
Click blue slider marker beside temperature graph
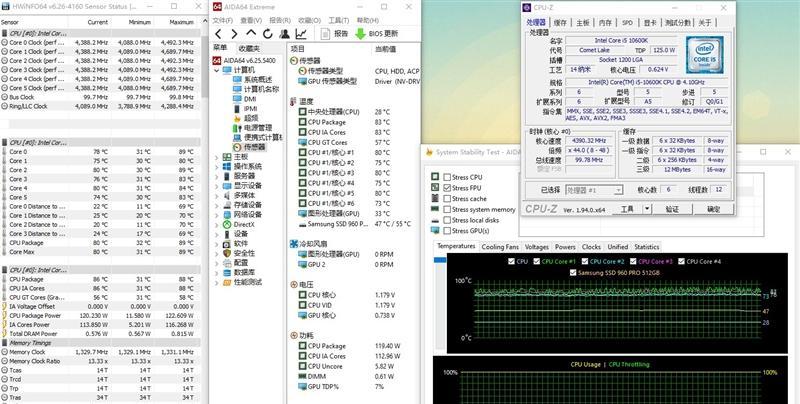[x=440, y=260]
